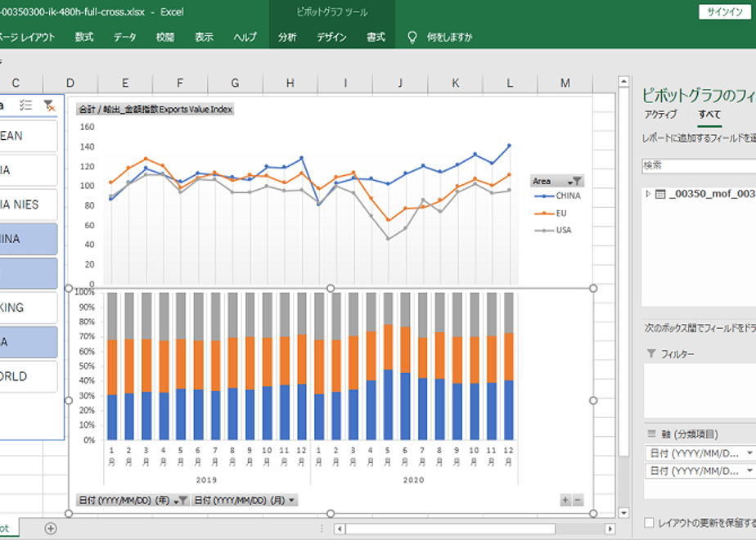The image size is (756, 540).
Task: Click the 合計 / 輸出_金額指数 Exports Value Index field button
Action: click(x=155, y=110)
